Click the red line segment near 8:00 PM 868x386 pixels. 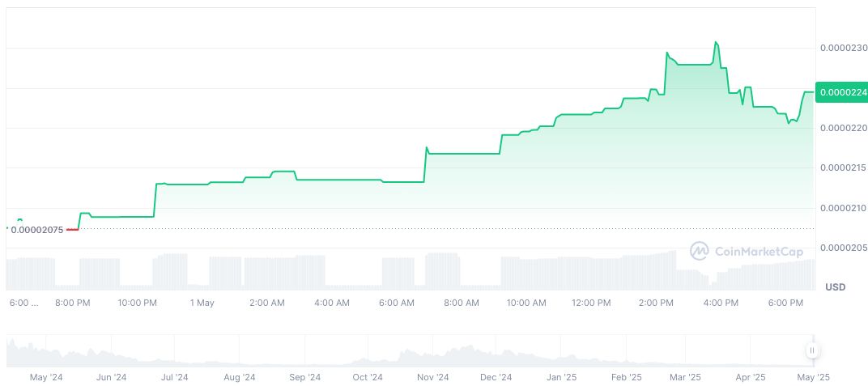click(72, 230)
